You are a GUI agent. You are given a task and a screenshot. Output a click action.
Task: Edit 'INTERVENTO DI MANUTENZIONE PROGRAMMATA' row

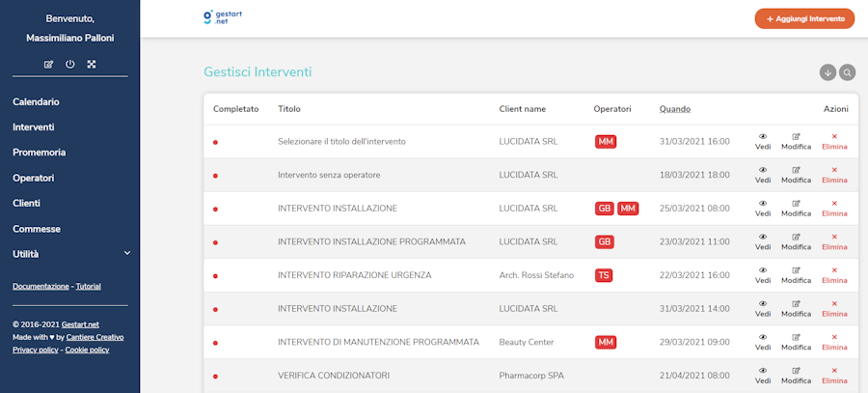tap(796, 342)
